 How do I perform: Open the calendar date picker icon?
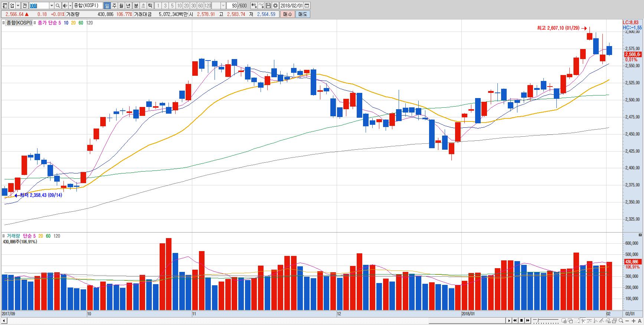tap(307, 6)
